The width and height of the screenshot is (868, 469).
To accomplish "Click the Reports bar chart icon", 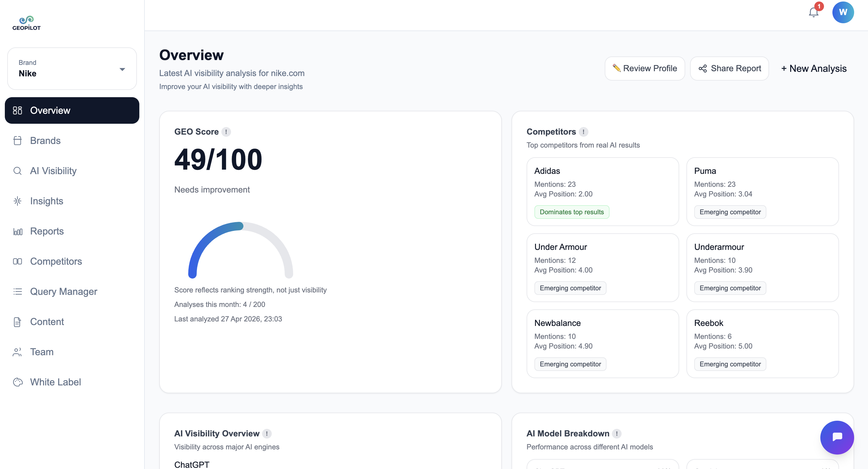I will click(x=17, y=231).
